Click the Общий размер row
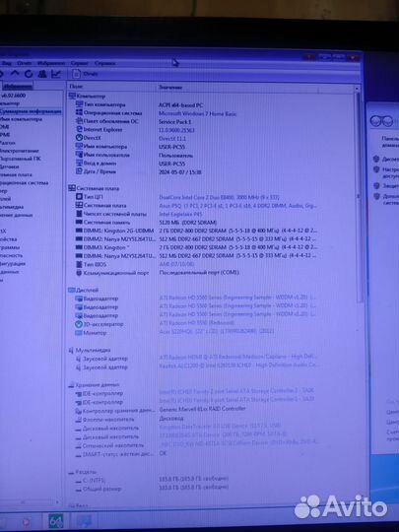The image size is (399, 532). [153, 489]
